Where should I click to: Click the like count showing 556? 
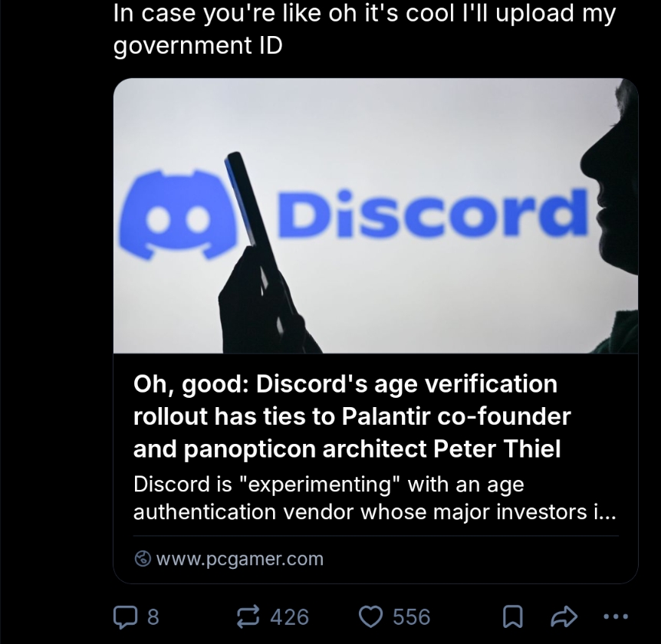[411, 617]
